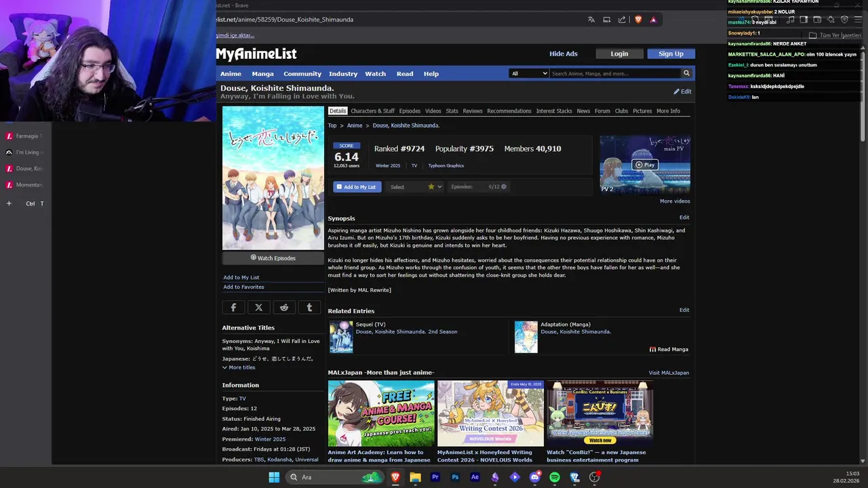The width and height of the screenshot is (868, 488).
Task: Open the Industry menu
Action: point(343,74)
